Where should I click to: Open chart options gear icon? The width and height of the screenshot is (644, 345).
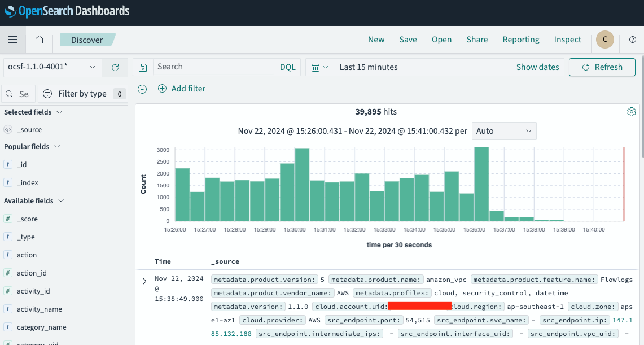click(x=632, y=111)
